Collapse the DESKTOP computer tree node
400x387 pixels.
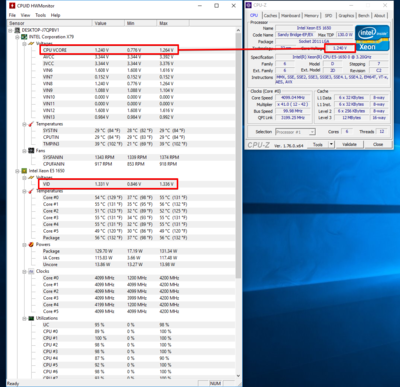(x=10, y=30)
